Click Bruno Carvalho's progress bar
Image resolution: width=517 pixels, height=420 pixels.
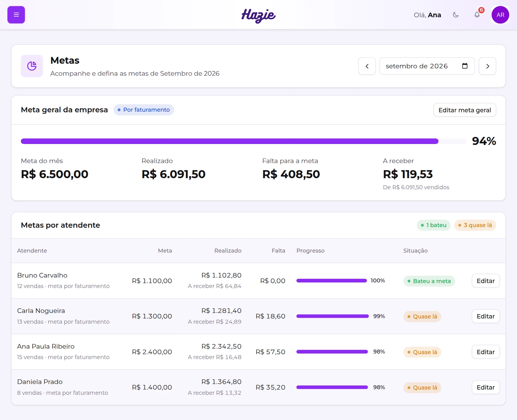(x=331, y=281)
